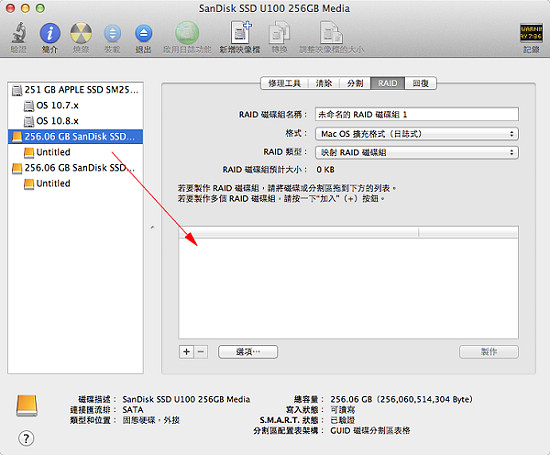Open the Format (格式) dropdown
Image resolution: width=550 pixels, height=455 pixels.
417,134
